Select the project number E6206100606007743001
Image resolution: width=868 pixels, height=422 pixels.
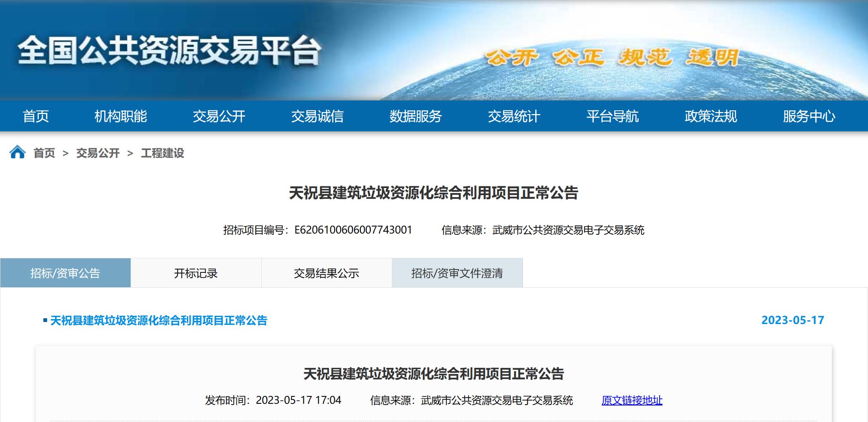[x=353, y=230]
